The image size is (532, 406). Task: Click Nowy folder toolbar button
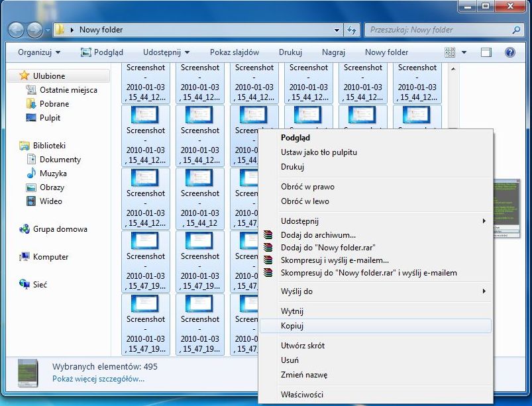[x=386, y=52]
